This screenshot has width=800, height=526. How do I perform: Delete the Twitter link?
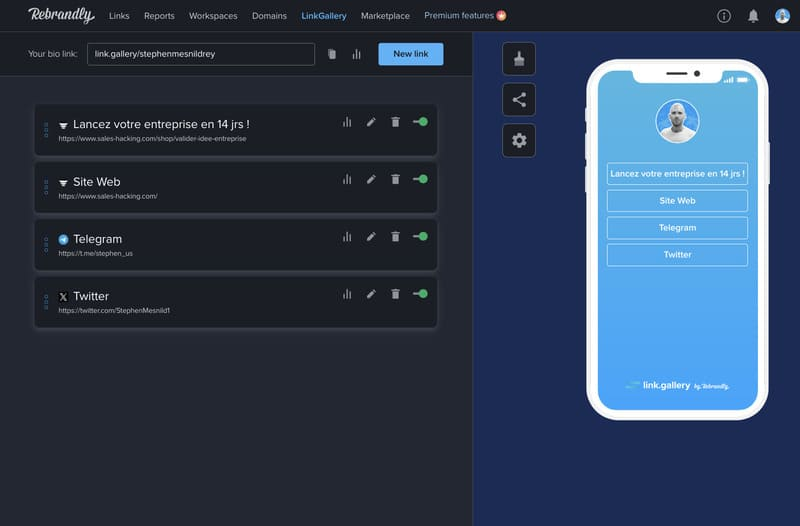click(x=395, y=294)
